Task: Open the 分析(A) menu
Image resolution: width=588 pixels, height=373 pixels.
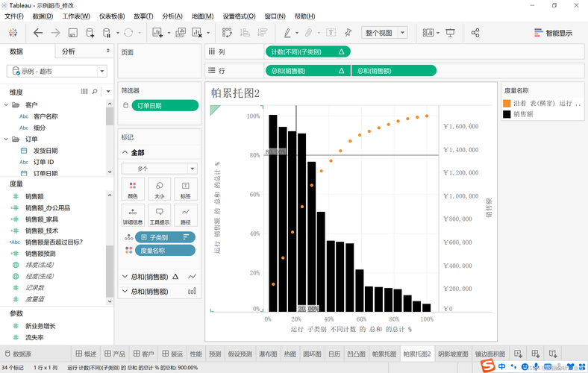Action: point(172,16)
